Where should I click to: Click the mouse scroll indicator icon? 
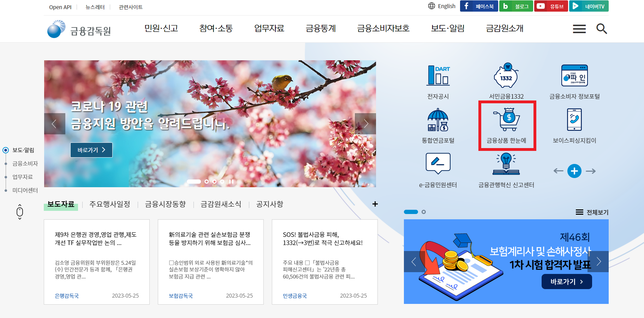pyautogui.click(x=20, y=212)
